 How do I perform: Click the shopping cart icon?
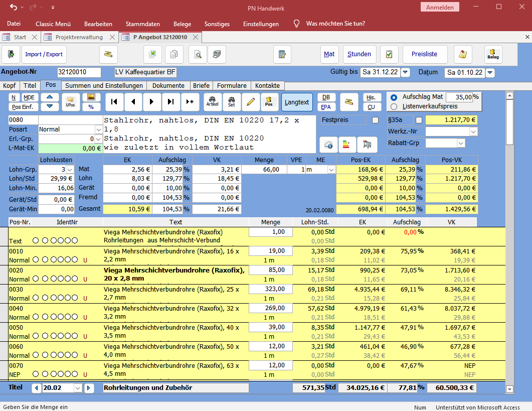(367, 145)
